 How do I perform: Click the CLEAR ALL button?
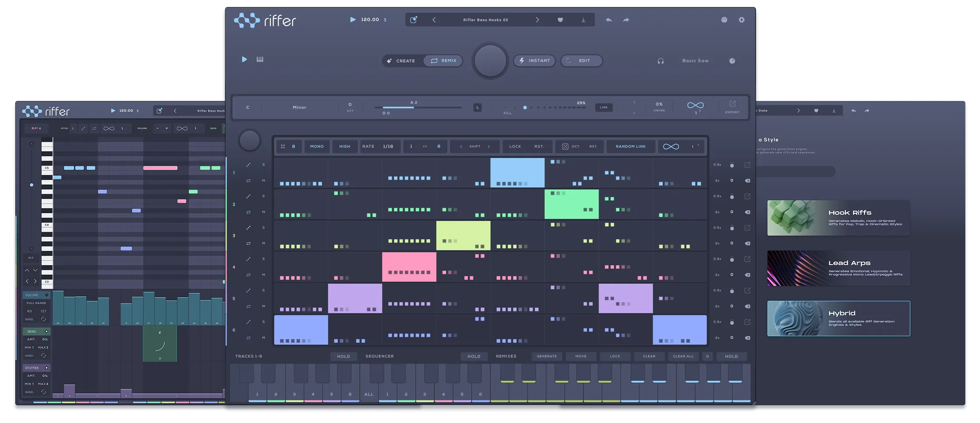pos(683,357)
